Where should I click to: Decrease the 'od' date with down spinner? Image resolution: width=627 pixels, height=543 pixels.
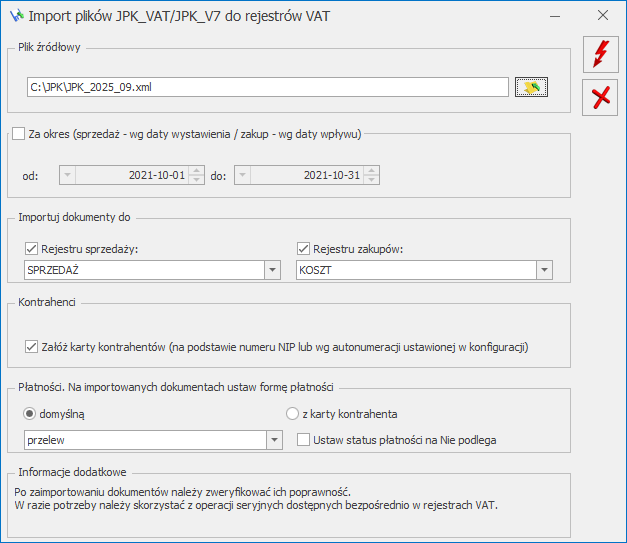196,180
